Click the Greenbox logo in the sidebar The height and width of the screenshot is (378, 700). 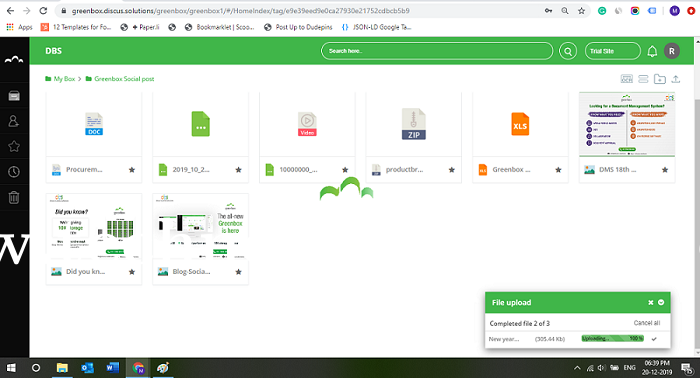coord(14,59)
